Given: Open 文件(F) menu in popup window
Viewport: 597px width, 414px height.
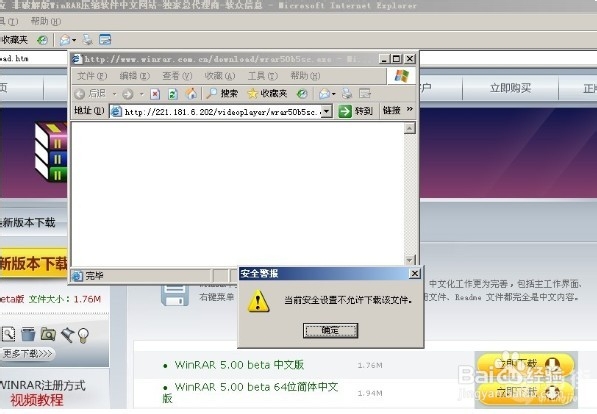Looking at the screenshot, I should (x=92, y=76).
